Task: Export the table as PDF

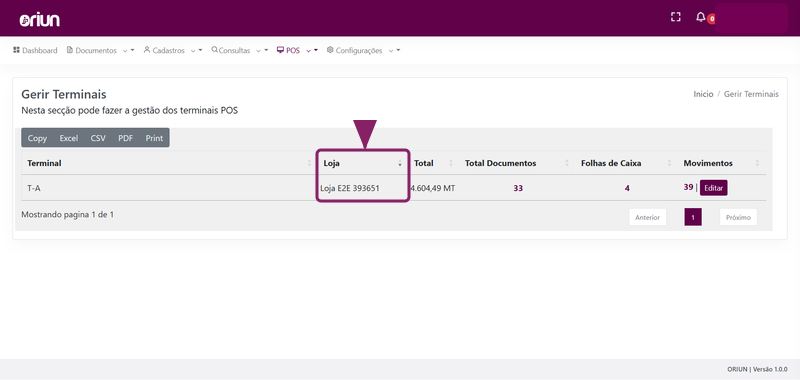Action: point(126,138)
